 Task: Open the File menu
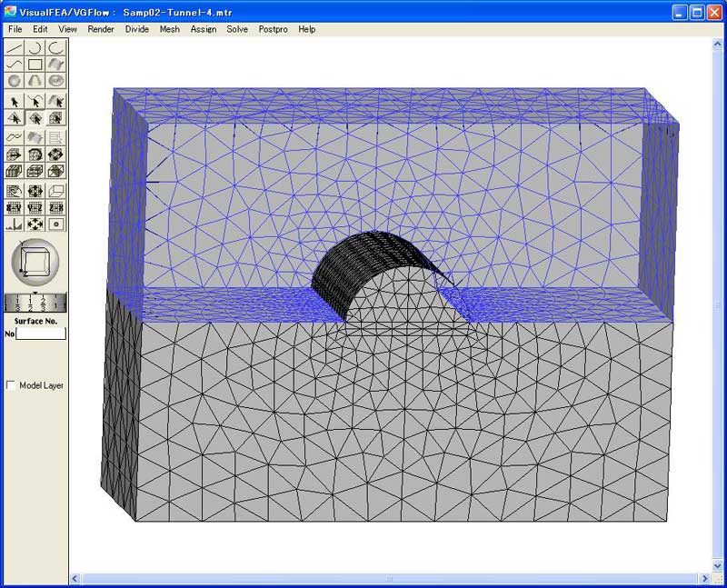tap(15, 29)
